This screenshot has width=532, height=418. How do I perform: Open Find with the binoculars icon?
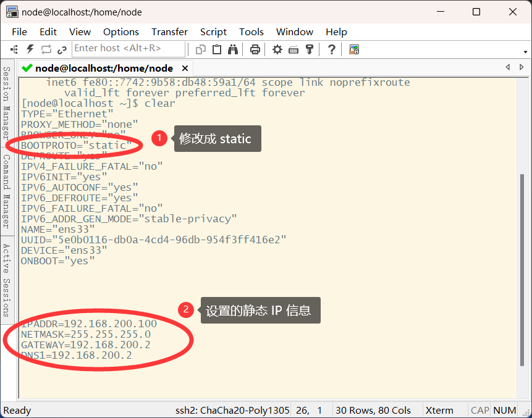pos(233,49)
